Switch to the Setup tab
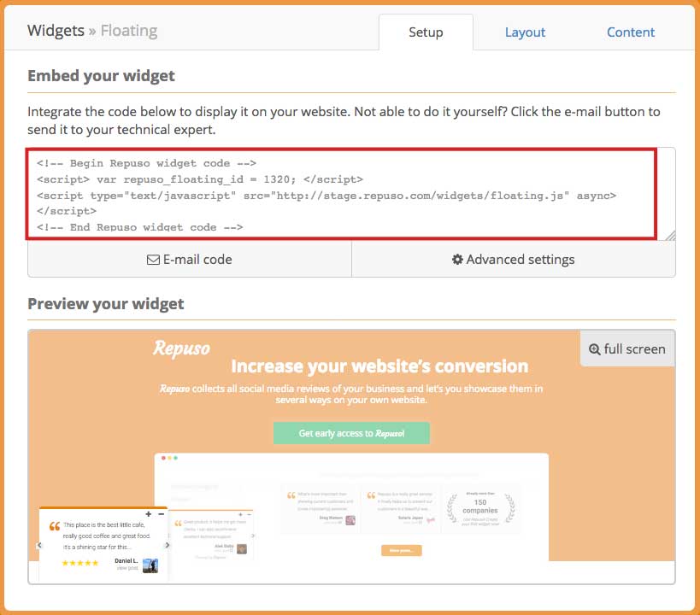The width and height of the screenshot is (700, 615). click(x=426, y=32)
